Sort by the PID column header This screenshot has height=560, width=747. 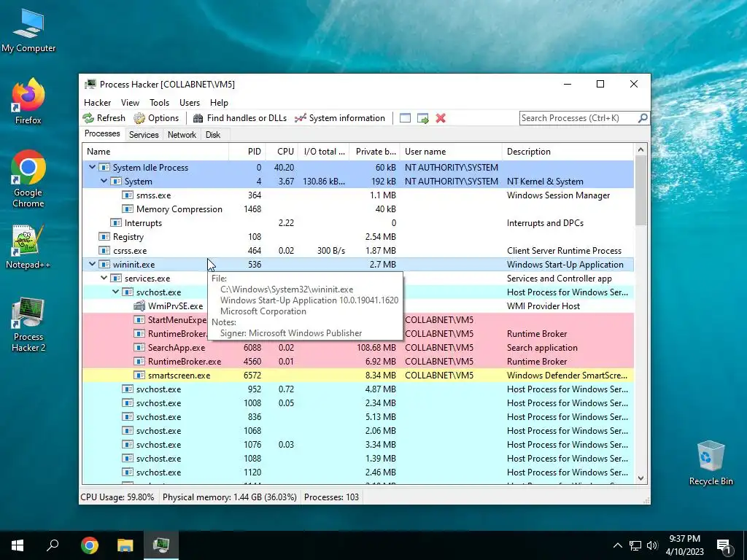247,152
